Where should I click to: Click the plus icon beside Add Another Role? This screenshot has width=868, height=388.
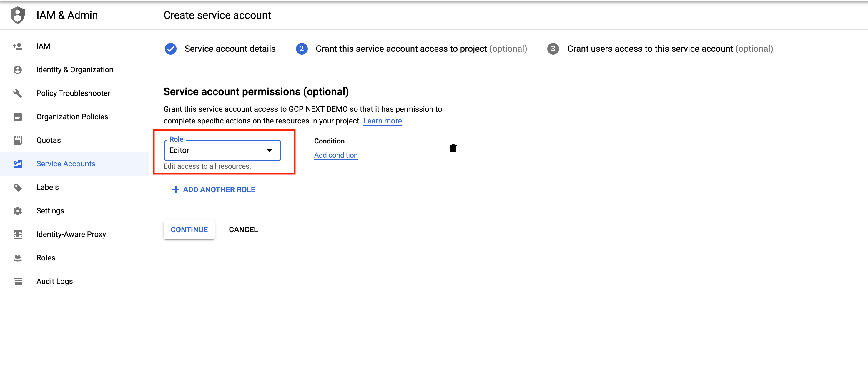click(176, 190)
